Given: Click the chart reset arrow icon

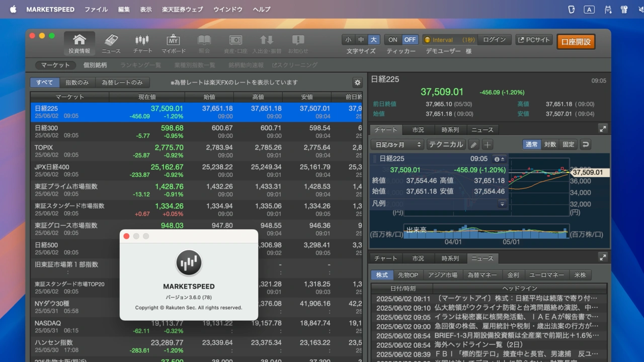Looking at the screenshot, I should tap(585, 145).
